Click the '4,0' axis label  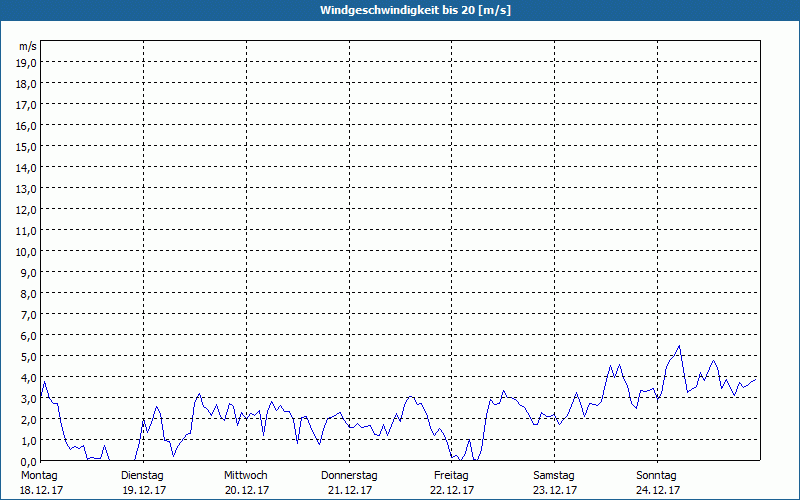click(x=29, y=378)
